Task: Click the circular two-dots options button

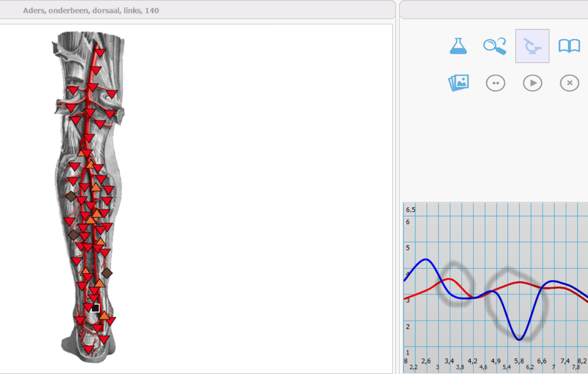Action: pyautogui.click(x=495, y=83)
